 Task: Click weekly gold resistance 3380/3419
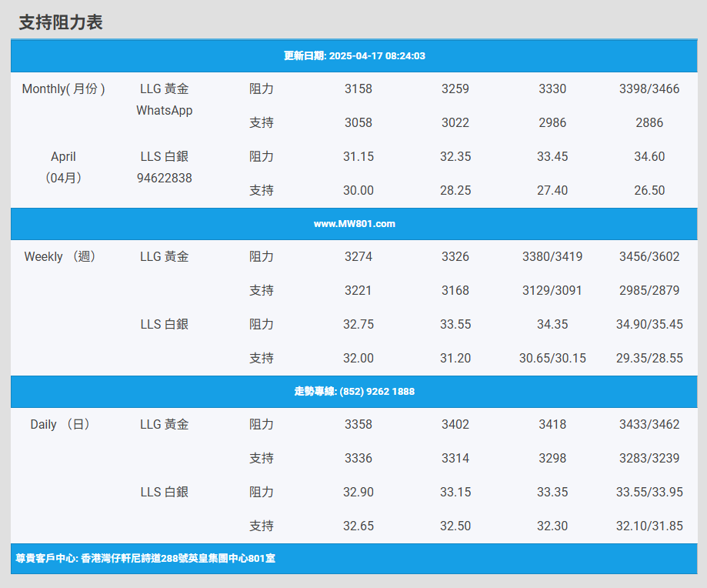[552, 256]
